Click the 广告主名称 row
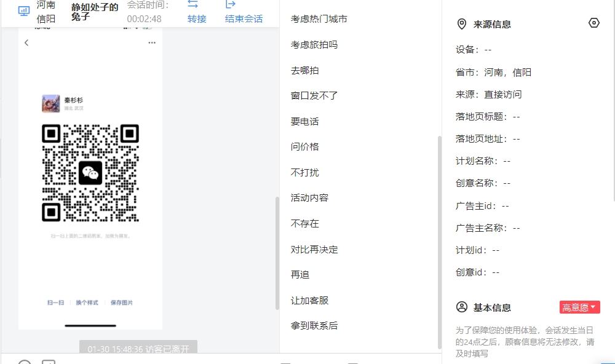The image size is (615, 364). (x=488, y=228)
